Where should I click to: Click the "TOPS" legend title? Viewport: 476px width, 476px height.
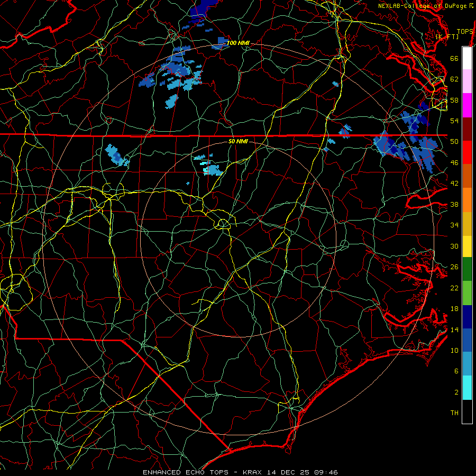pyautogui.click(x=465, y=32)
